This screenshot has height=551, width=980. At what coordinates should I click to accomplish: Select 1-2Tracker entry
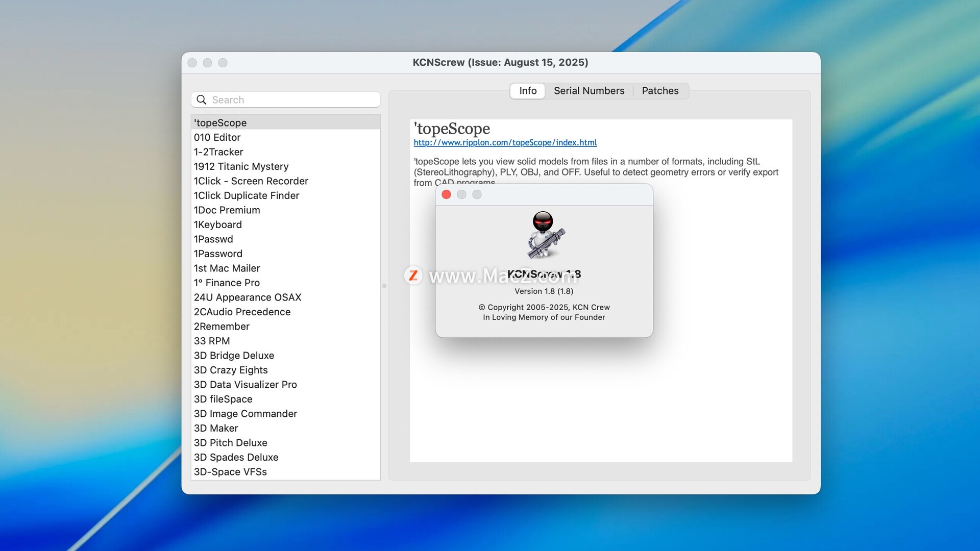(x=286, y=152)
